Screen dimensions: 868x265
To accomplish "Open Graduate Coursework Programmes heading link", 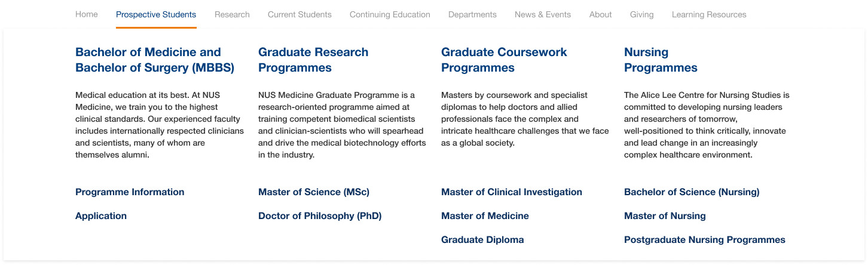I will pyautogui.click(x=504, y=60).
